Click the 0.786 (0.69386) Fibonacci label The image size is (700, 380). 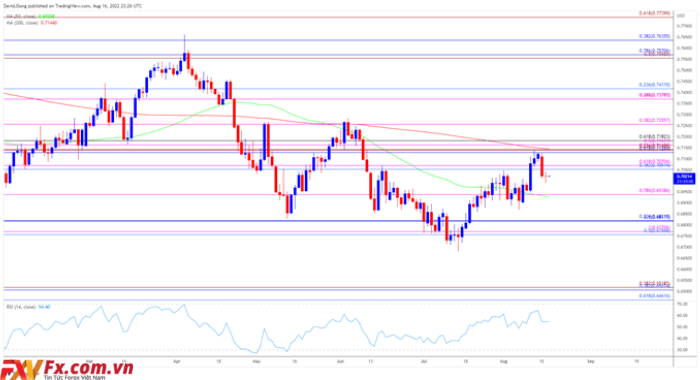click(654, 191)
